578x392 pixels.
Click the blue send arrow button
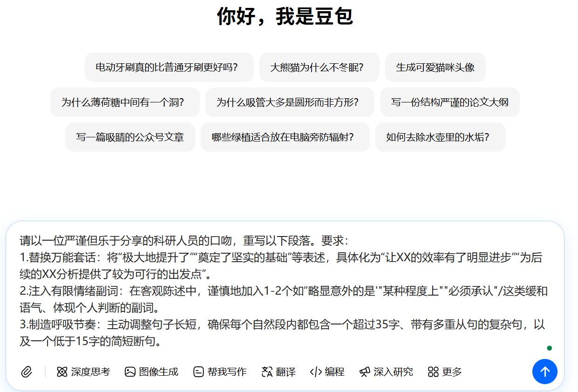click(x=544, y=372)
